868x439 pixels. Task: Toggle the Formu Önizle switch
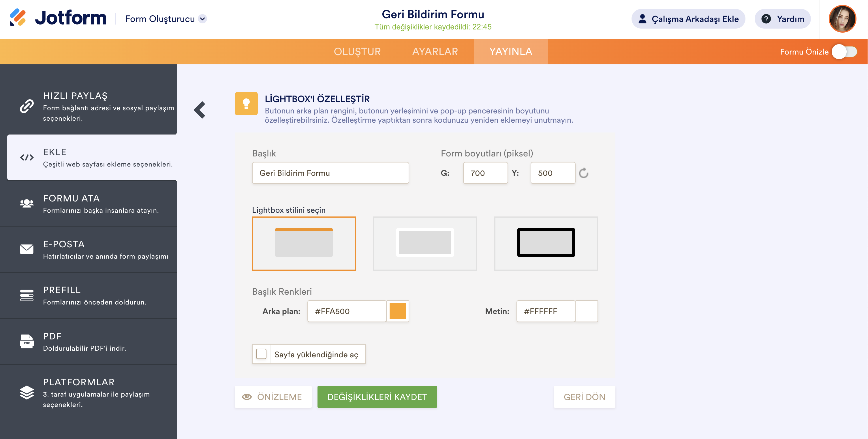[x=844, y=52]
